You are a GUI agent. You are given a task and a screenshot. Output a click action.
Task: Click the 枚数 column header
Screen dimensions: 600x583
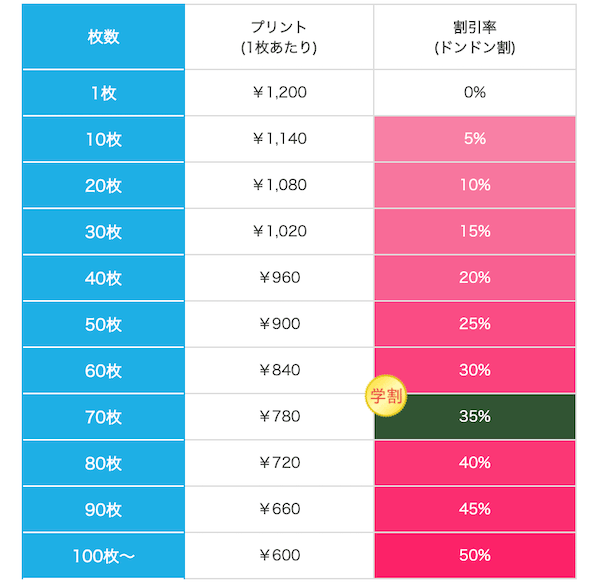(x=103, y=37)
